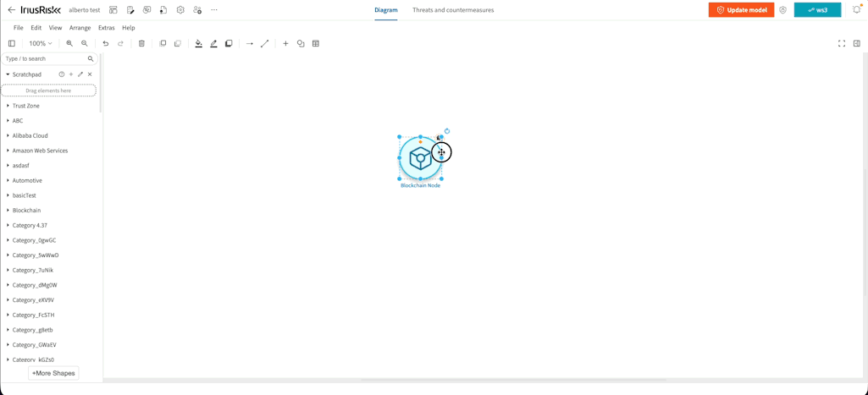868x395 pixels.
Task: Expand the asdasf category
Action: [x=22, y=166]
